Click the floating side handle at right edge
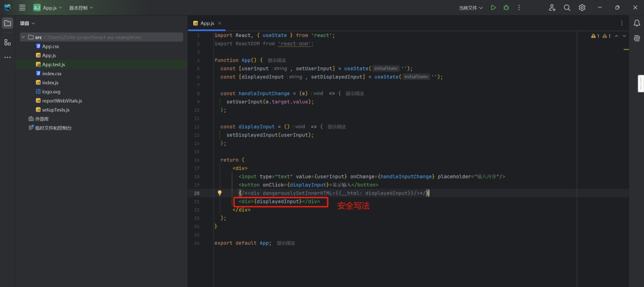This screenshot has width=644, height=287. click(640, 84)
